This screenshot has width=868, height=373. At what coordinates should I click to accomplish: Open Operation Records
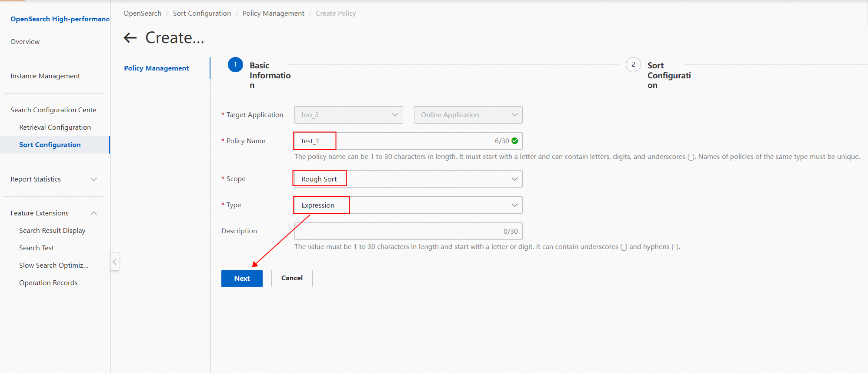click(x=48, y=283)
